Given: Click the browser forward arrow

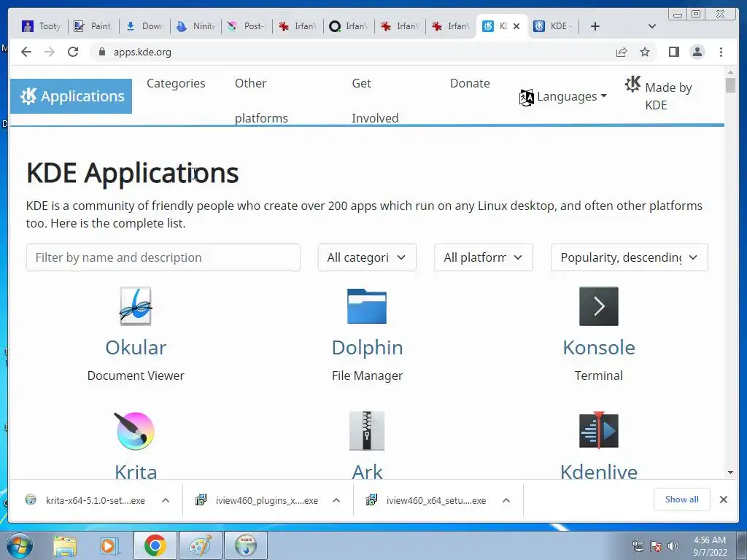Looking at the screenshot, I should click(50, 52).
